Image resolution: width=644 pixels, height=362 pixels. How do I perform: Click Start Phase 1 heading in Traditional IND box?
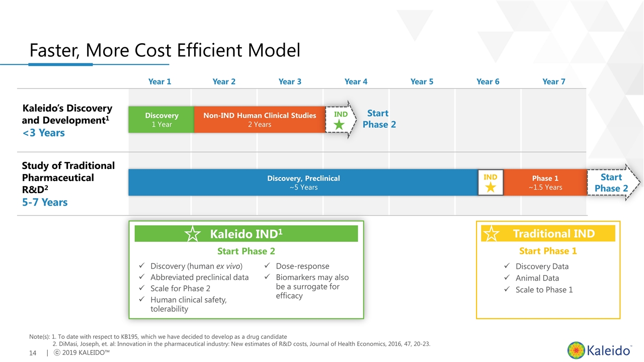pos(548,250)
